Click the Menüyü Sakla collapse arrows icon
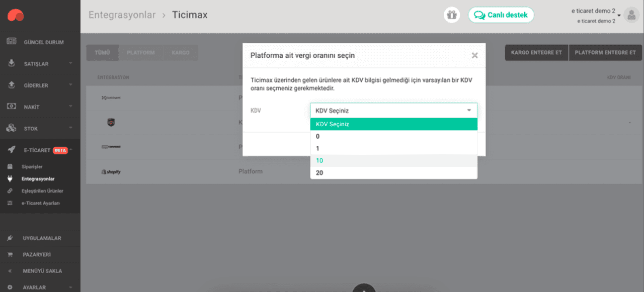 [10, 271]
